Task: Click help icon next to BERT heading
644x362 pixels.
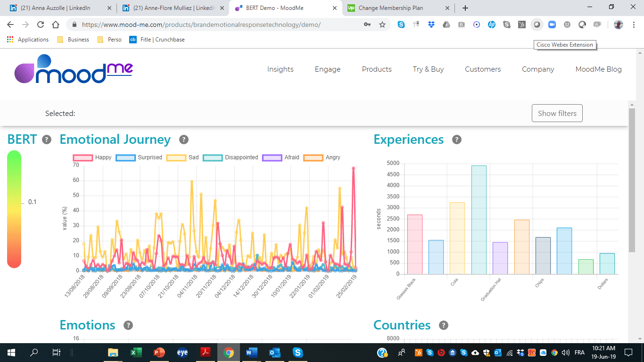Action: (46, 140)
